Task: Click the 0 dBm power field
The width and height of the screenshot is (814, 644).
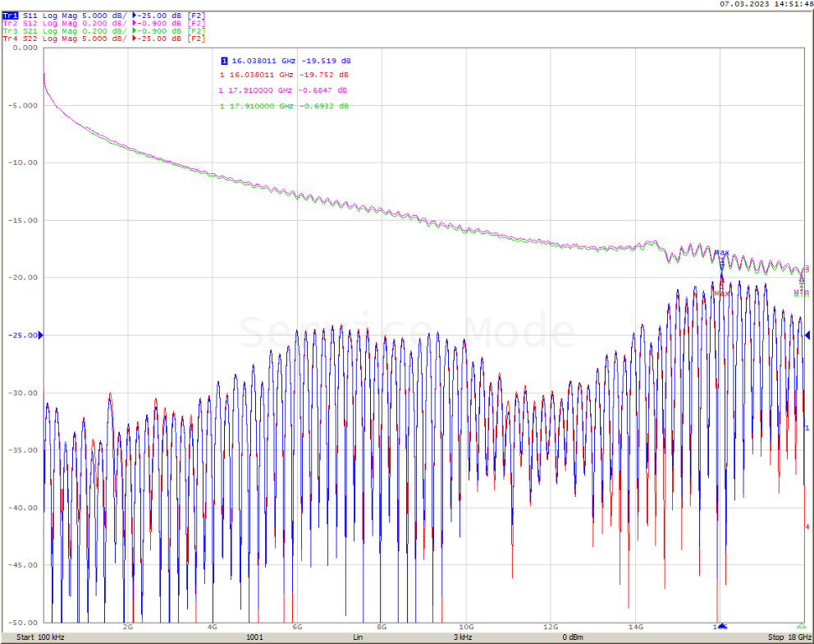Action: [574, 637]
